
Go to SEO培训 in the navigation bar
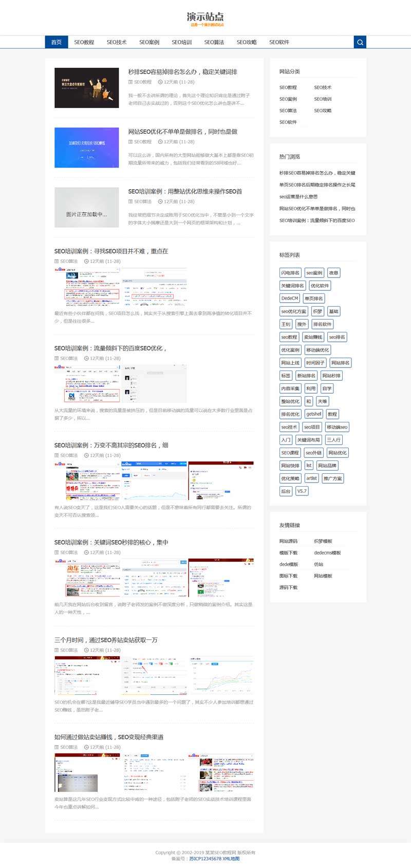point(181,42)
